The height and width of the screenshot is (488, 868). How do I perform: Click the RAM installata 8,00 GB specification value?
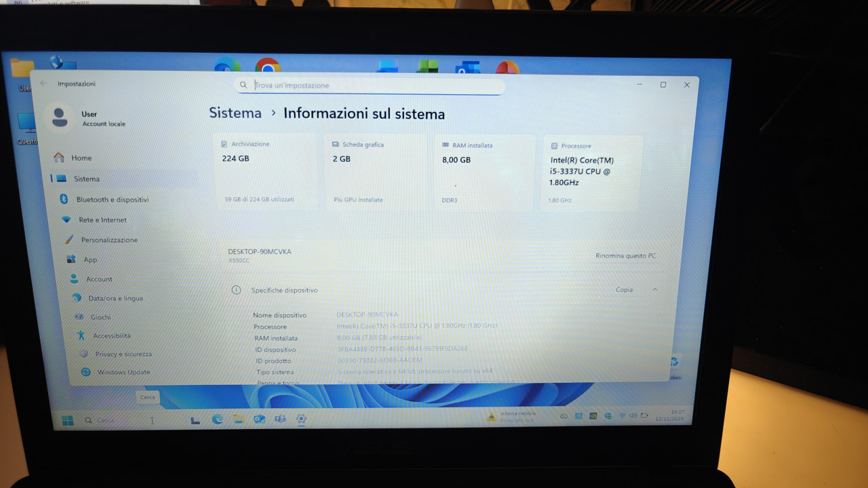tap(380, 337)
